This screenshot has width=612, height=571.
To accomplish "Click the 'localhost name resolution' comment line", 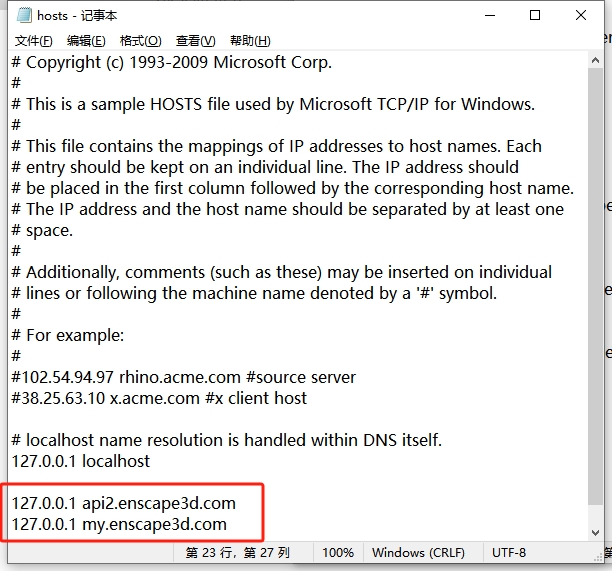I will click(x=227, y=440).
